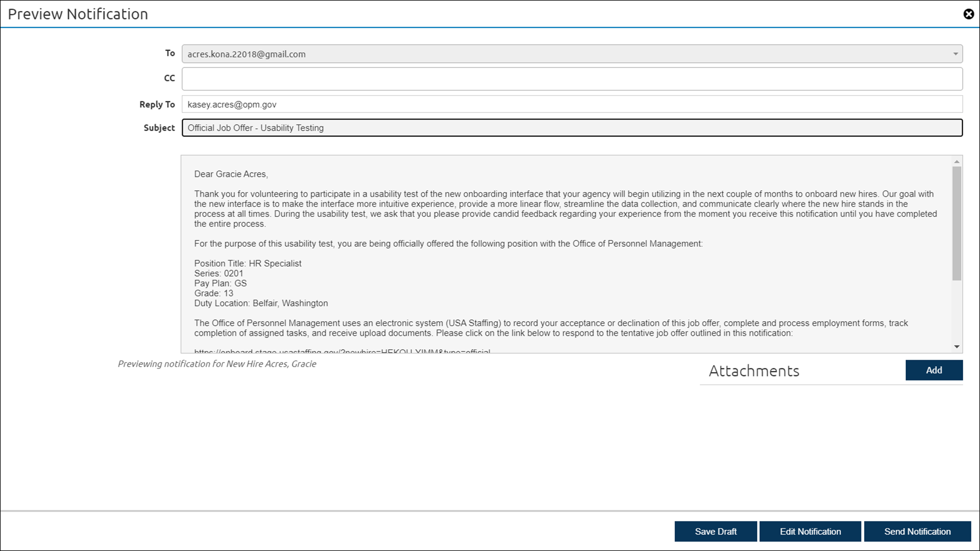
Task: Send the notification to Gracie Acres
Action: [x=917, y=531]
